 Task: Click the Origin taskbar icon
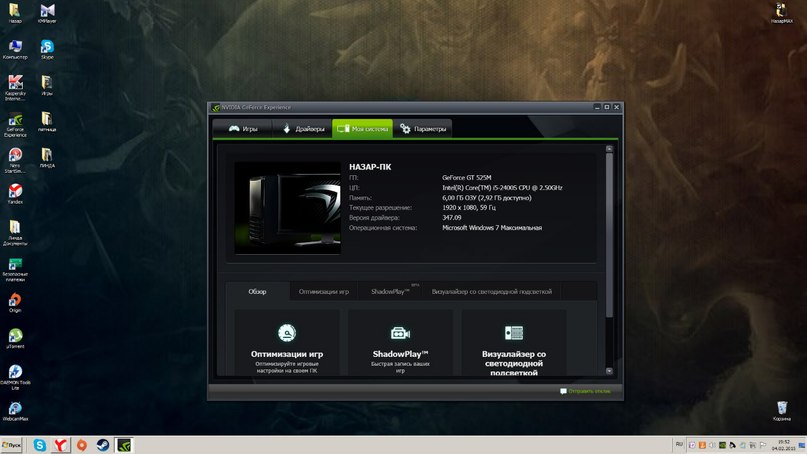pyautogui.click(x=82, y=445)
